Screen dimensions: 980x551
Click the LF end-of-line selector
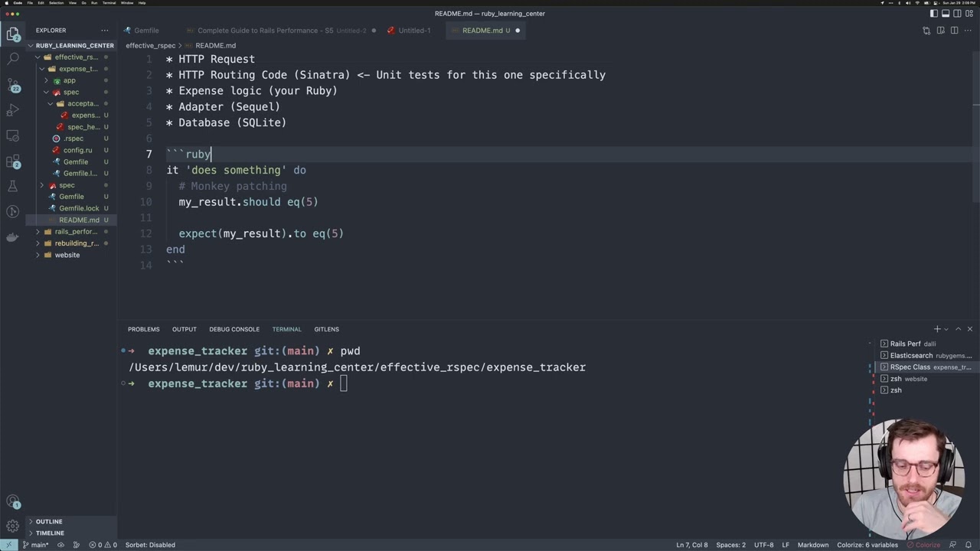(786, 545)
